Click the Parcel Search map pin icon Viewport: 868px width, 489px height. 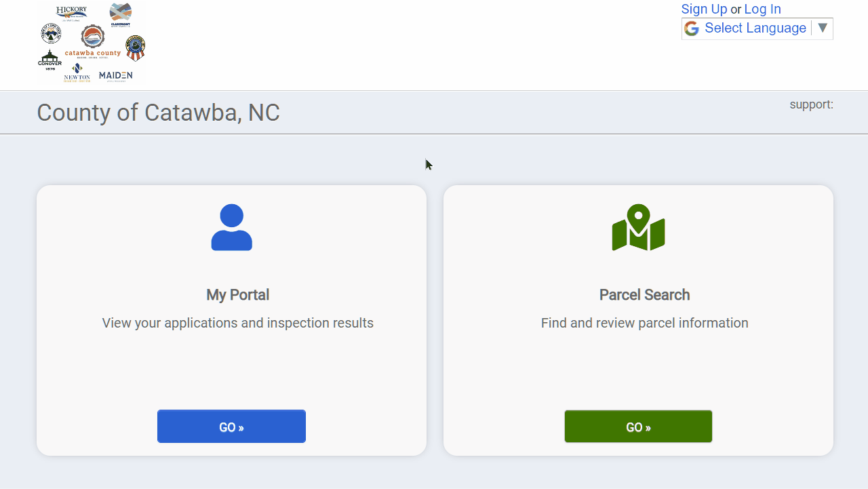coord(637,228)
